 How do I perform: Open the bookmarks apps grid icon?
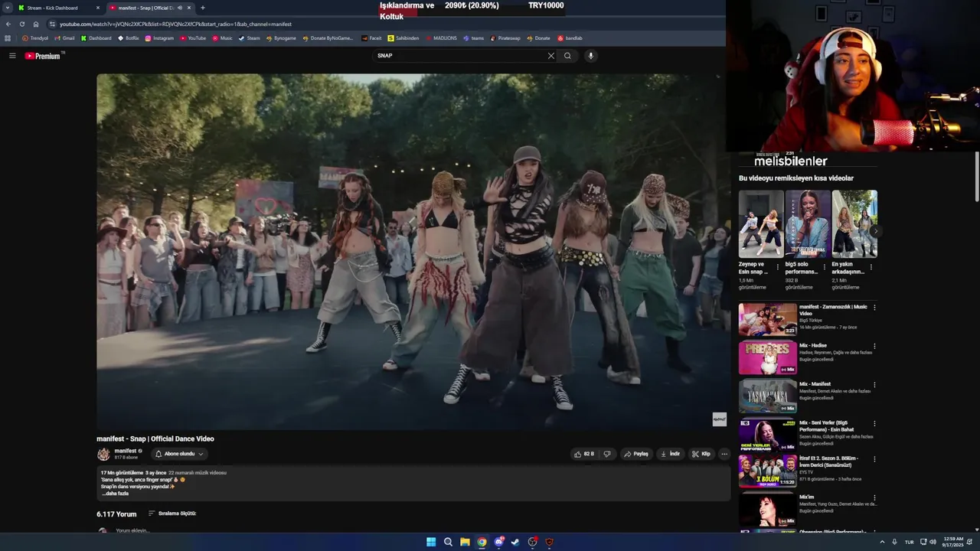coord(8,38)
